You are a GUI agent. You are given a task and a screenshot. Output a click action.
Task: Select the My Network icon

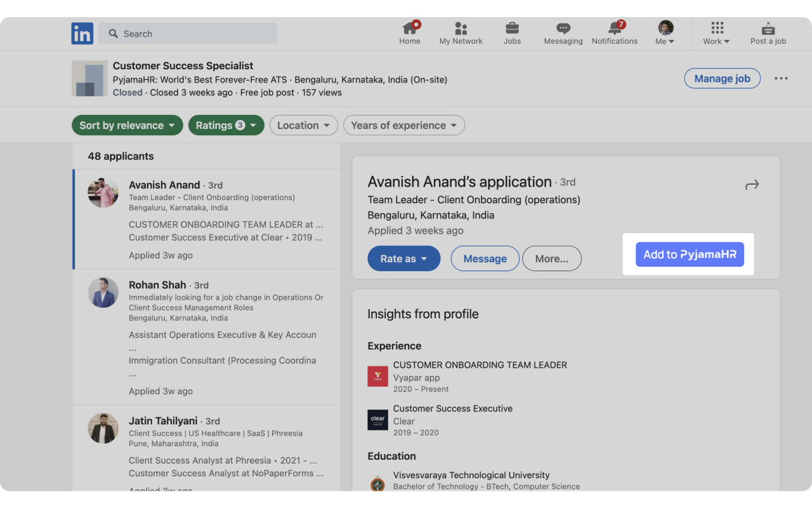click(x=461, y=29)
